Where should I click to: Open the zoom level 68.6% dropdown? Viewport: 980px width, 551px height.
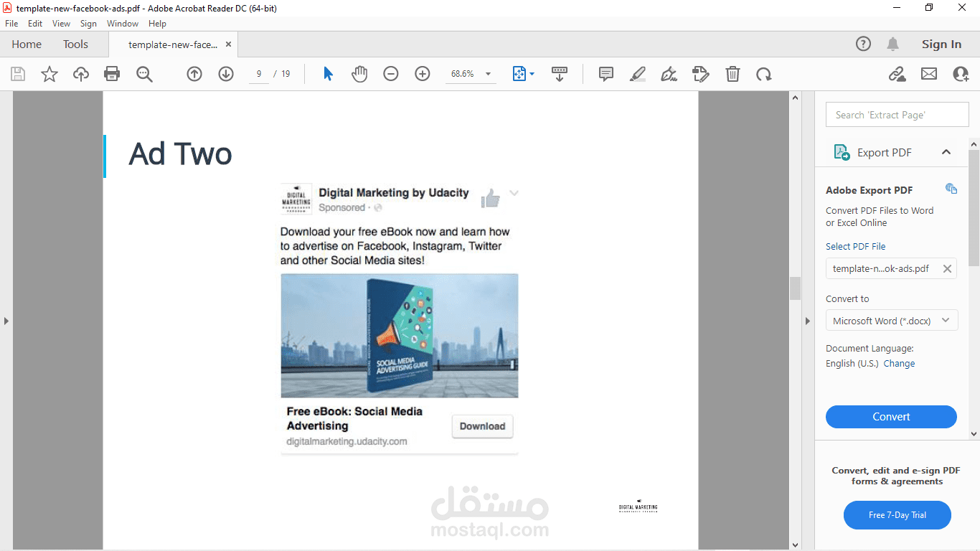(x=489, y=74)
